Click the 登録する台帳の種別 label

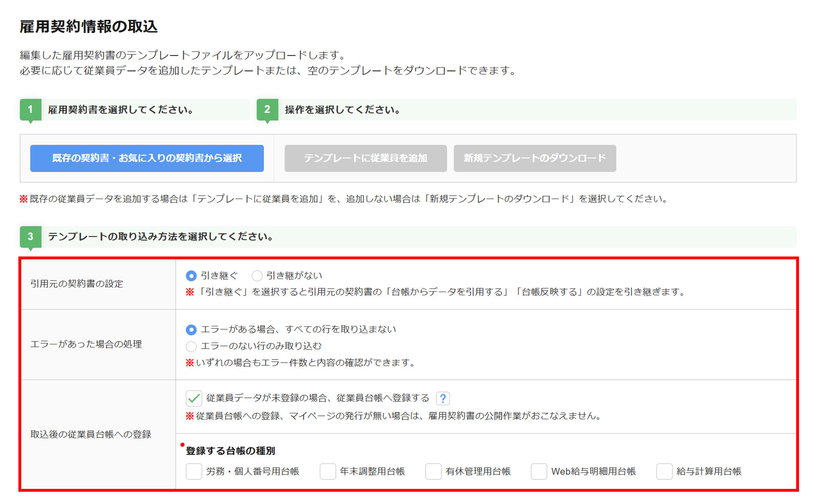pos(230,450)
